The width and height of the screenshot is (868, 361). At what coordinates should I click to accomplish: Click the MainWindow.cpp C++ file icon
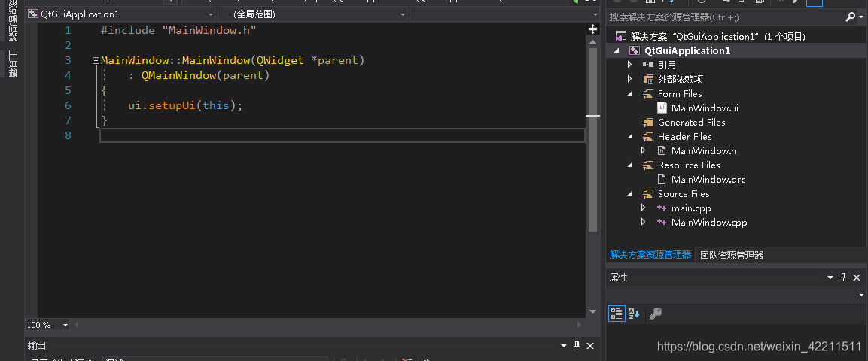(x=662, y=223)
